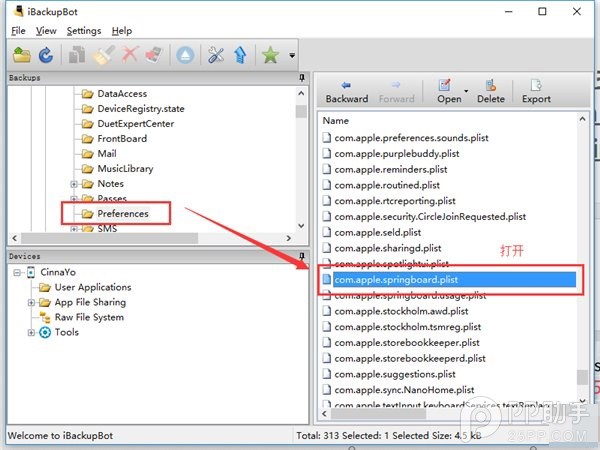Open the Settings menu
The height and width of the screenshot is (450, 600).
click(83, 31)
